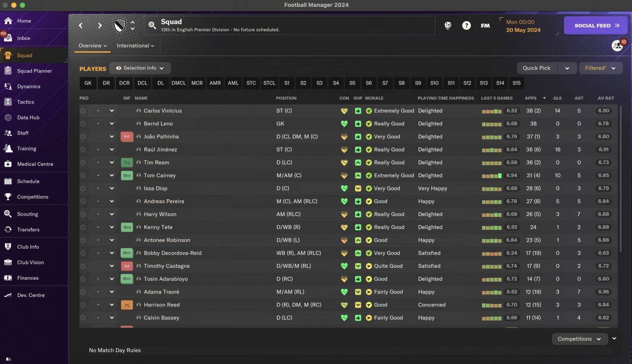Open the Medical Centre icon
Screen dimensions: 632x364
(x=8, y=164)
